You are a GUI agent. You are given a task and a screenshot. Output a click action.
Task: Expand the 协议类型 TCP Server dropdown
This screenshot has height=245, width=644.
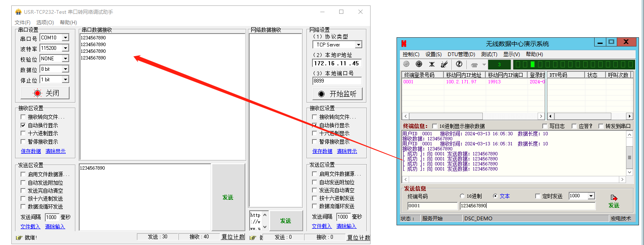(x=358, y=45)
